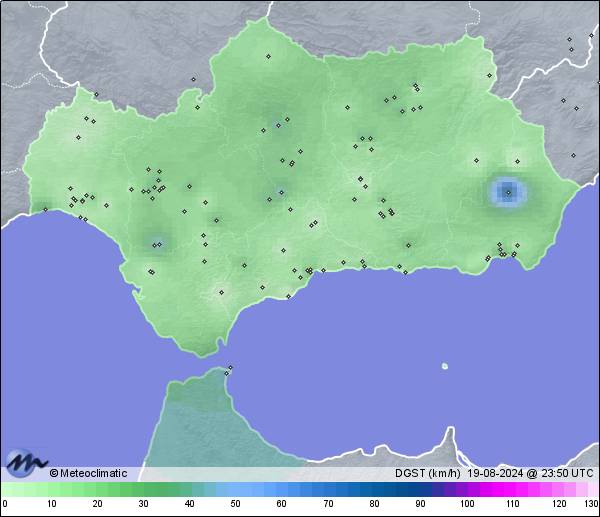Click the station marker on far west coast
The width and height of the screenshot is (600, 517).
45,210
